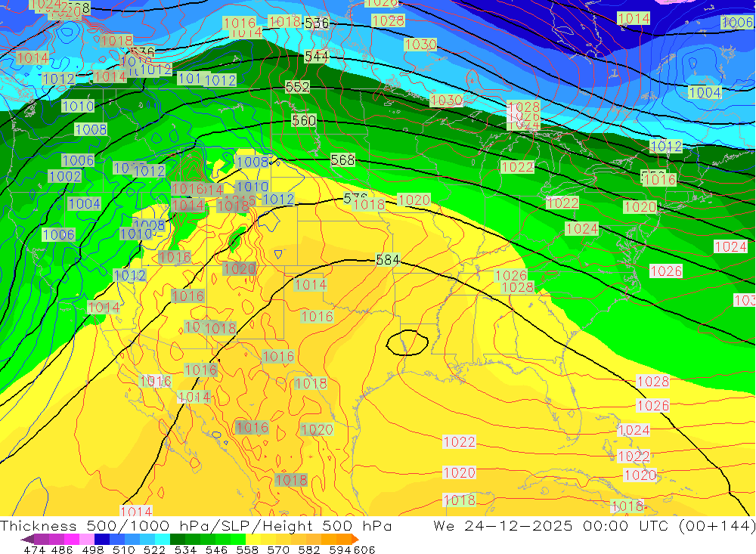Click the '510' value under the legend
Screen dimensions: 756x554
(x=123, y=549)
